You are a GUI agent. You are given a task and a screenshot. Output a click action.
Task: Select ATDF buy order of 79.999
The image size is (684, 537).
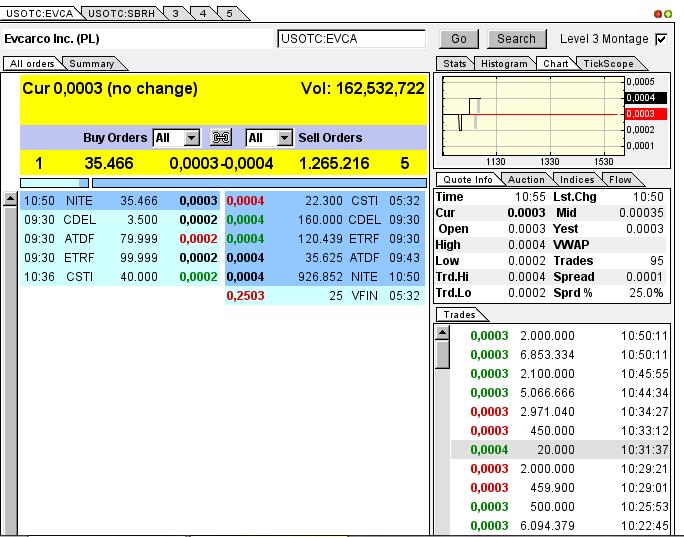[x=120, y=239]
